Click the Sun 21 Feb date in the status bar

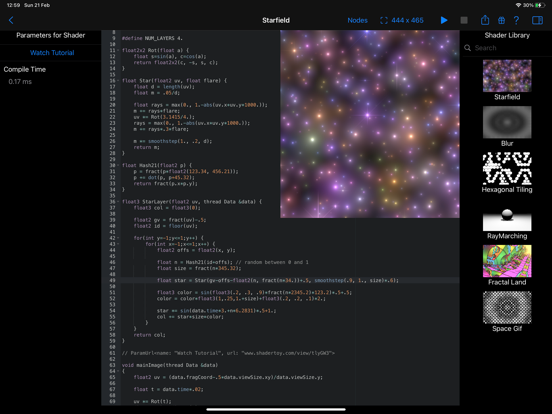tap(37, 5)
